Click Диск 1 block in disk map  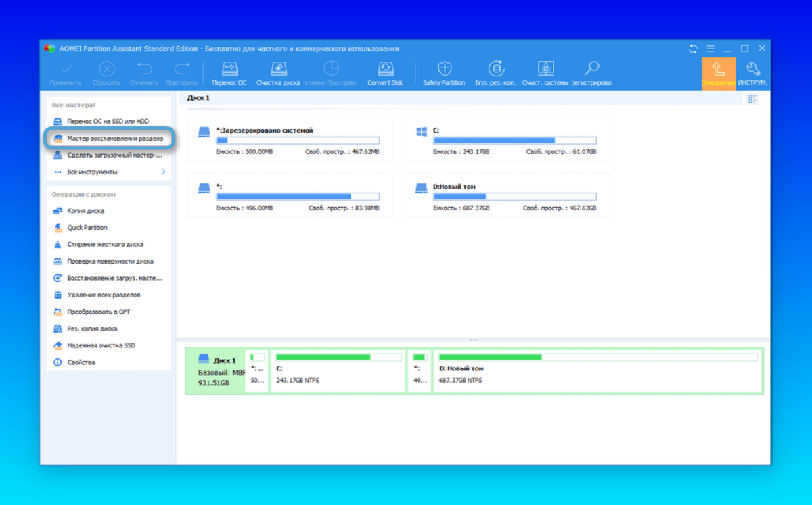(216, 371)
